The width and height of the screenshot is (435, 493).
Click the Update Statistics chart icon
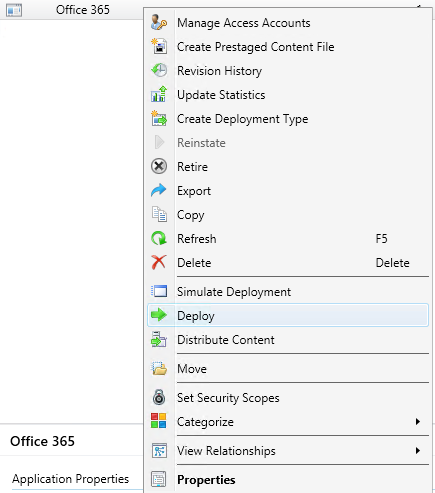tap(159, 95)
